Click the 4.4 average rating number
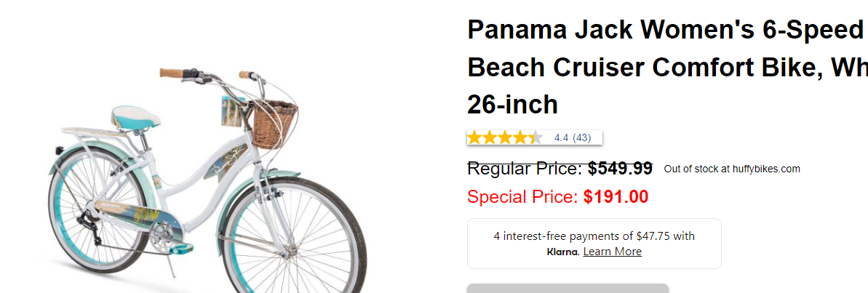This screenshot has height=293, width=868. [561, 137]
